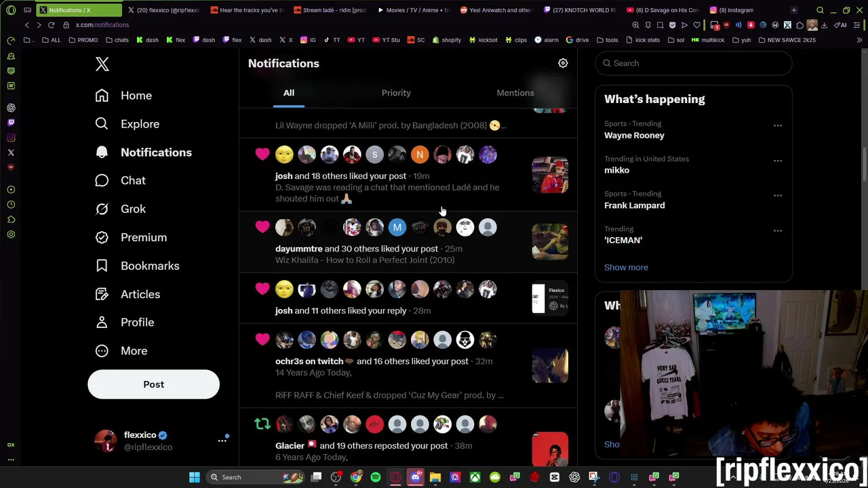868x488 pixels.
Task: Open D. Savage post thumbnail image
Action: tap(550, 176)
